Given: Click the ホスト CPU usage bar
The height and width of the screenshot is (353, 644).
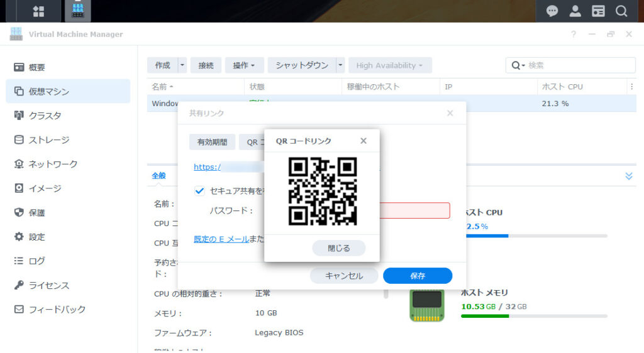Looking at the screenshot, I should (x=536, y=236).
